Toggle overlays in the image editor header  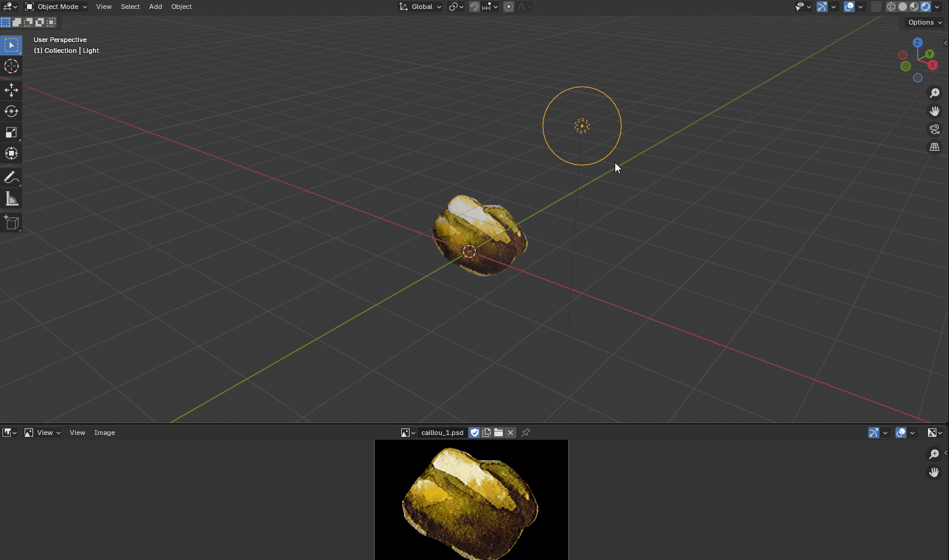[x=901, y=433]
